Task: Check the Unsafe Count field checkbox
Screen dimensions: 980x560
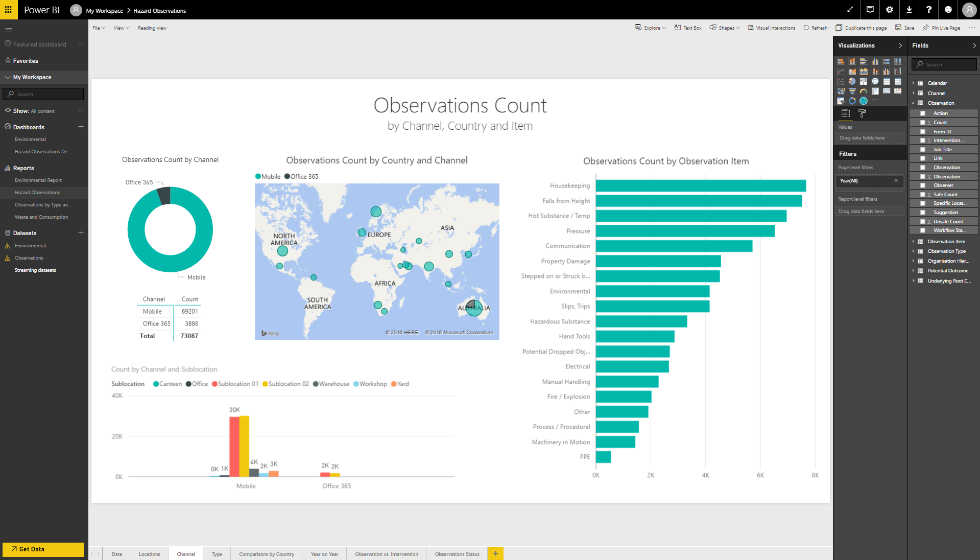Action: point(923,222)
